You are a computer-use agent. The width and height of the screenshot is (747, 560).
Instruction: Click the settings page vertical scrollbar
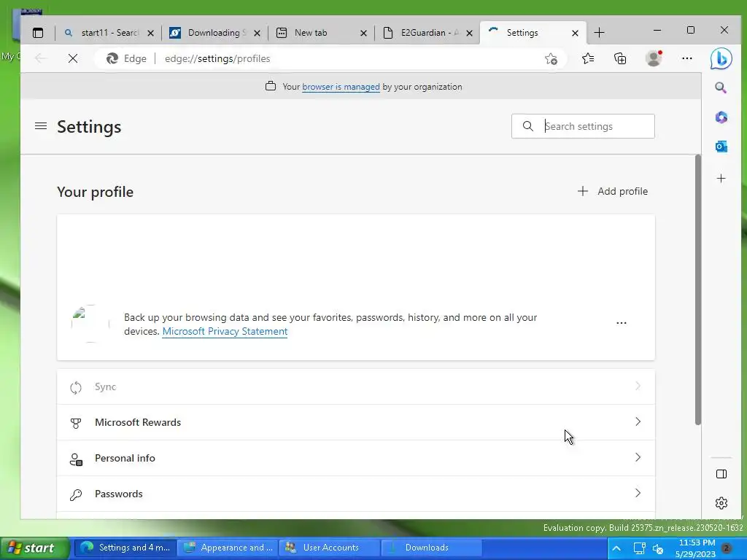(698, 289)
